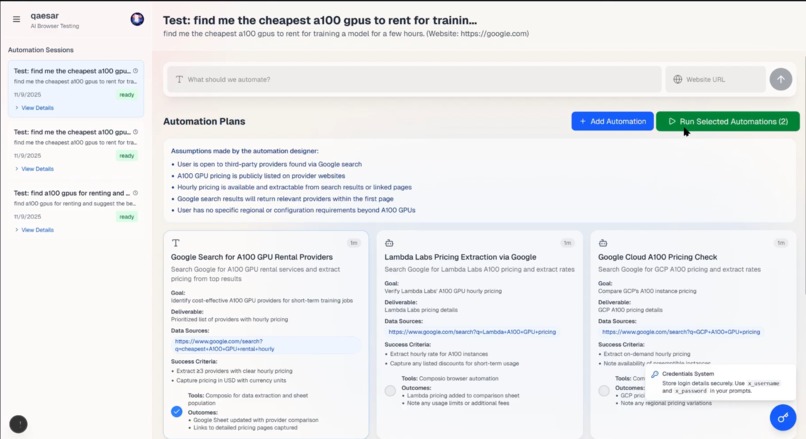This screenshot has height=439, width=806.
Task: Open the credentials key floating button
Action: 782,417
